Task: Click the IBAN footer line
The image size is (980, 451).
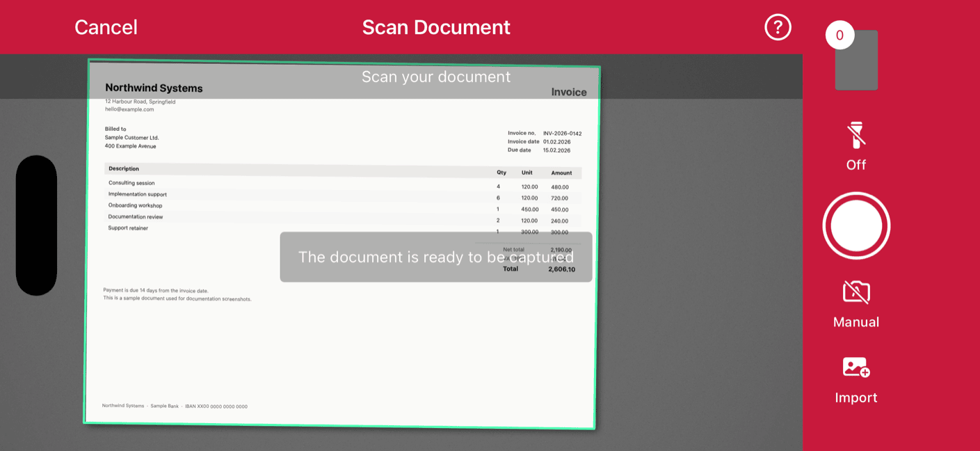Action: (175, 406)
